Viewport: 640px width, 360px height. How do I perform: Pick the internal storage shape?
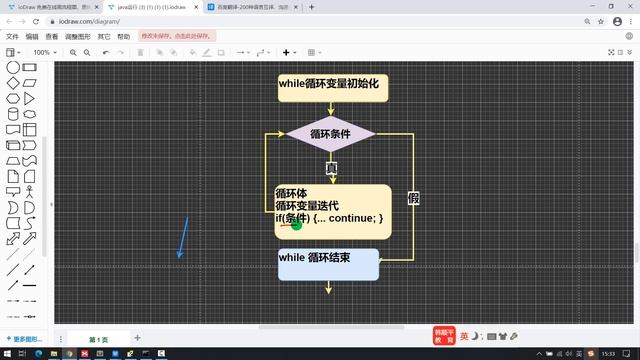click(x=29, y=130)
